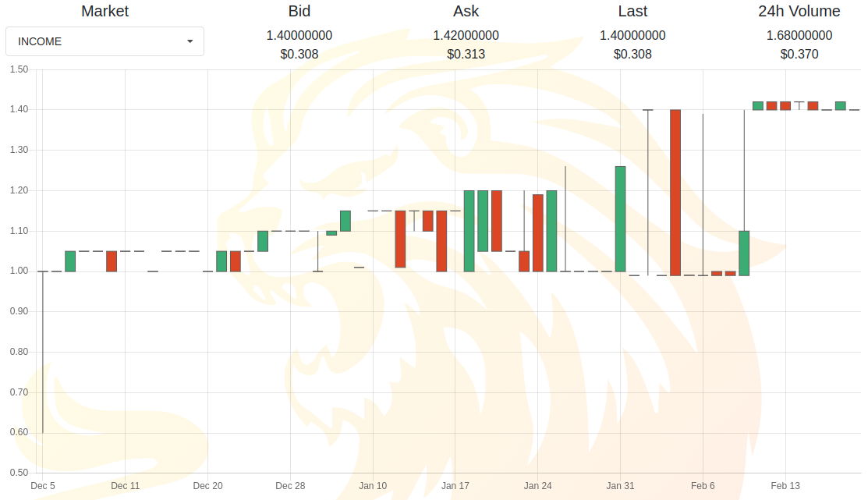Click the Ask column heading
868x500 pixels.
click(x=466, y=11)
